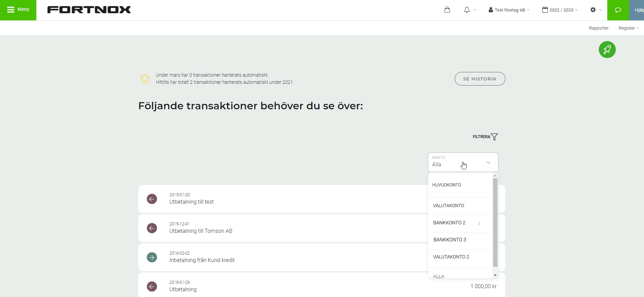Screen dimensions: 644x297
Task: Click the date 2016-02-02
Action: coord(179,253)
